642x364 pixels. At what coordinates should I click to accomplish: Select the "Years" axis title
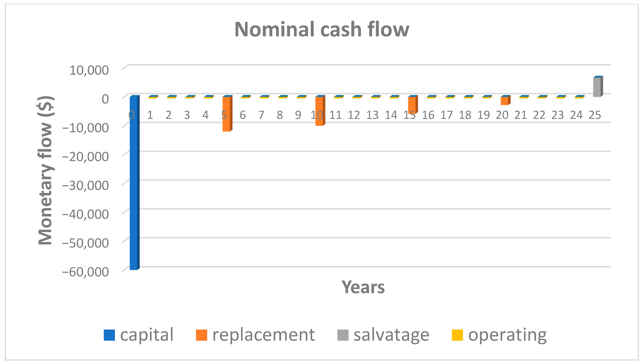tap(363, 287)
